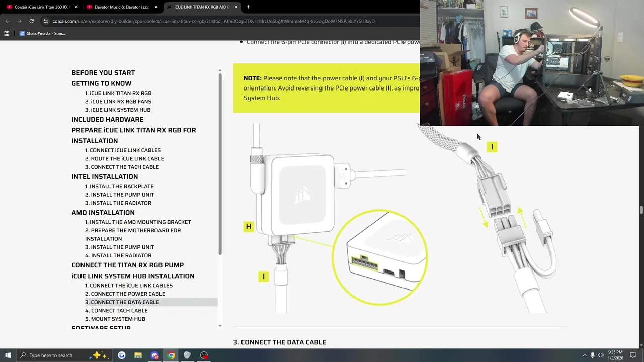The image size is (644, 362).
Task: Select 2. PREPARE THE MOTHERBOARD FOR INSTALLATION
Action: pos(133,234)
